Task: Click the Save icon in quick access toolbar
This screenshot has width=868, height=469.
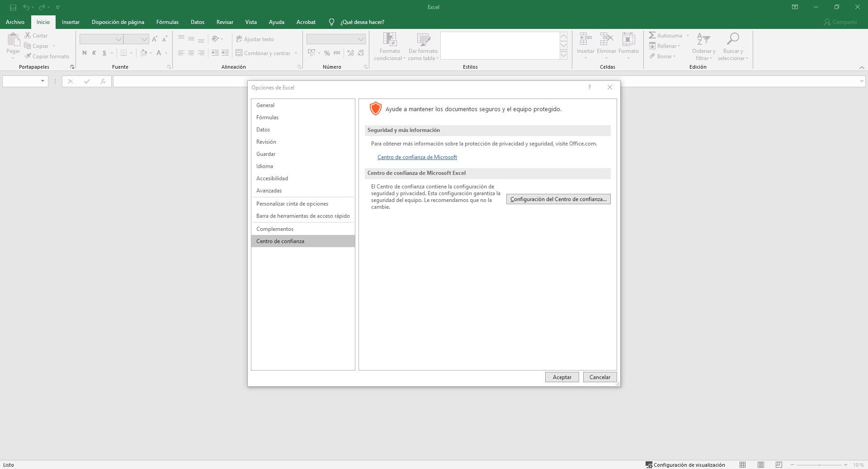Action: [13, 7]
